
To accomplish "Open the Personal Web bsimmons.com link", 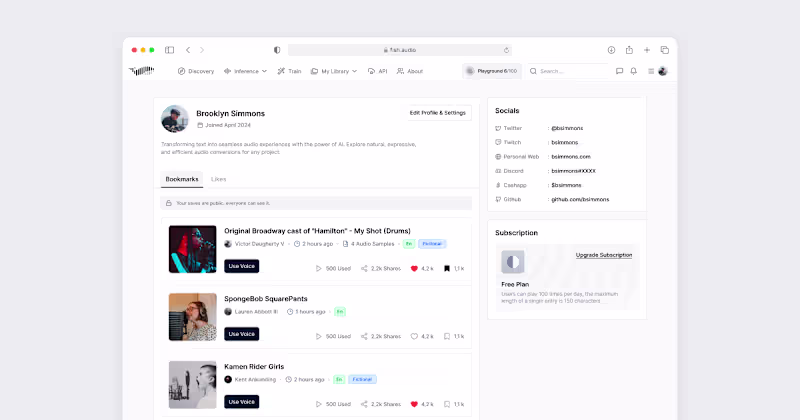I will [571, 157].
